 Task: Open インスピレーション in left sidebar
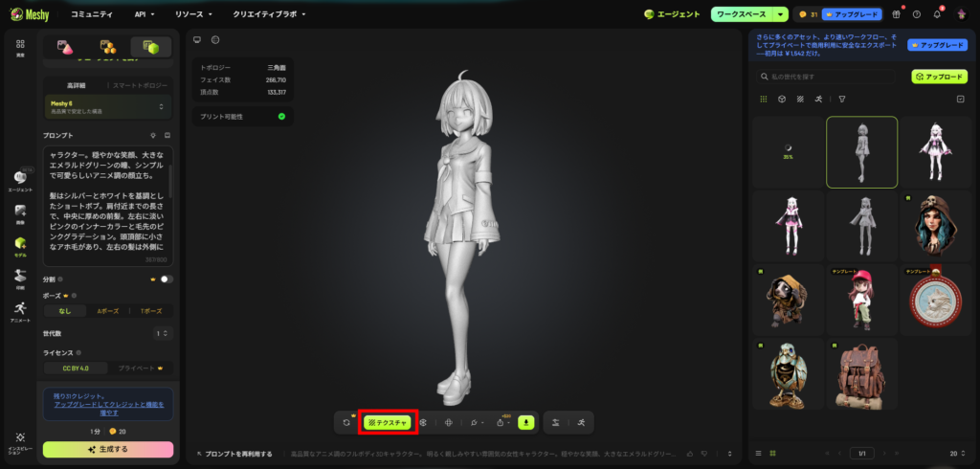pyautogui.click(x=20, y=442)
